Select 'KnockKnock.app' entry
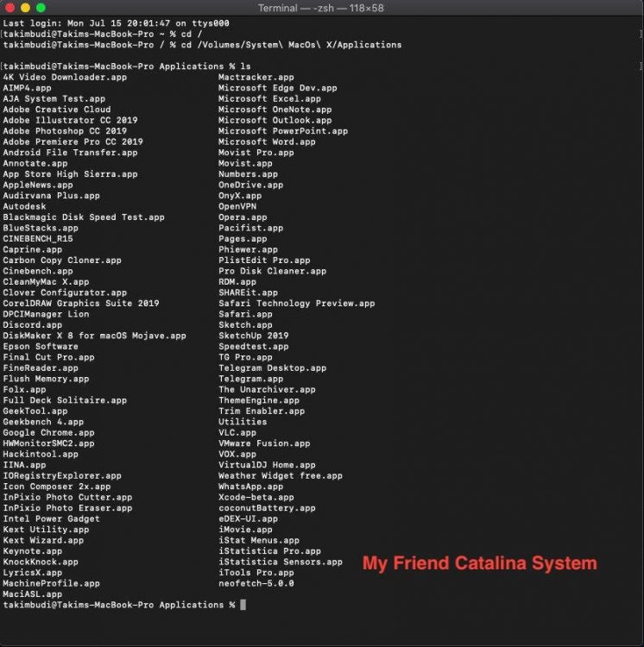644x647 pixels. point(41,562)
